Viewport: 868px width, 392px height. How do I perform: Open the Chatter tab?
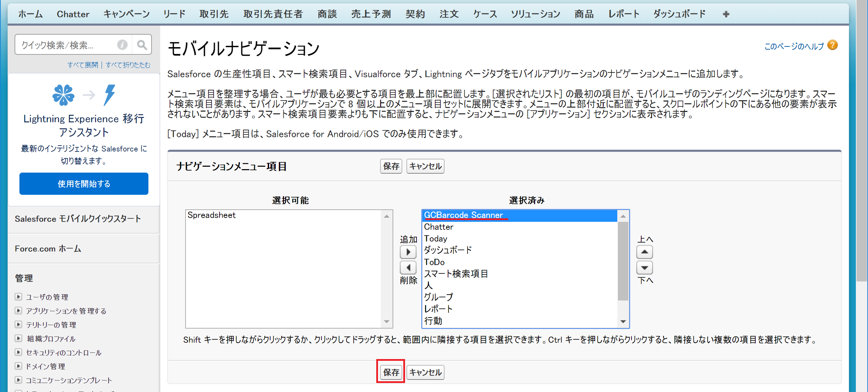73,14
